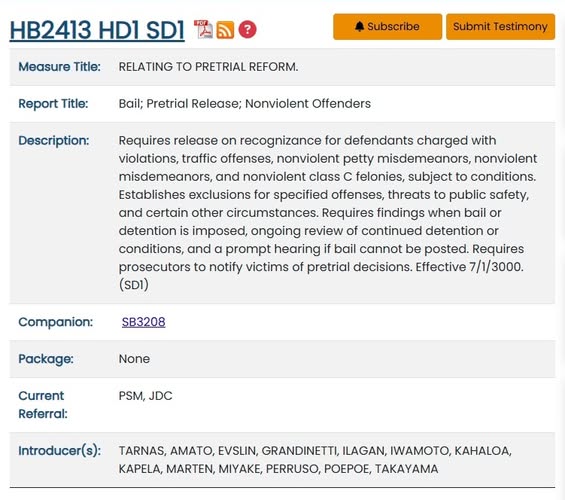565x500 pixels.
Task: Click the introducer name 'GRANDINETTI'
Action: pyautogui.click(x=299, y=451)
